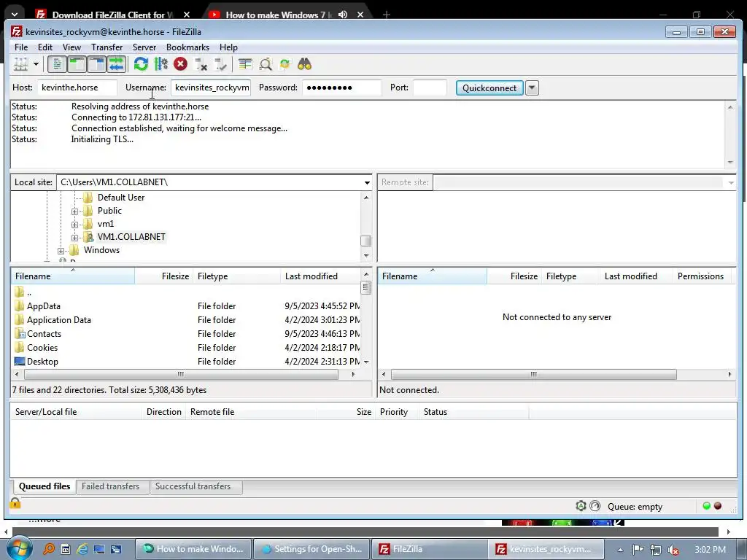Open Site Manager dropdown arrow
The width and height of the screenshot is (747, 560).
36,64
